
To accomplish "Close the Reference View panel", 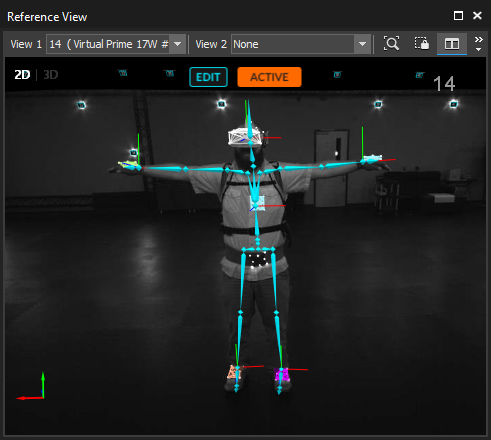I will (x=477, y=16).
